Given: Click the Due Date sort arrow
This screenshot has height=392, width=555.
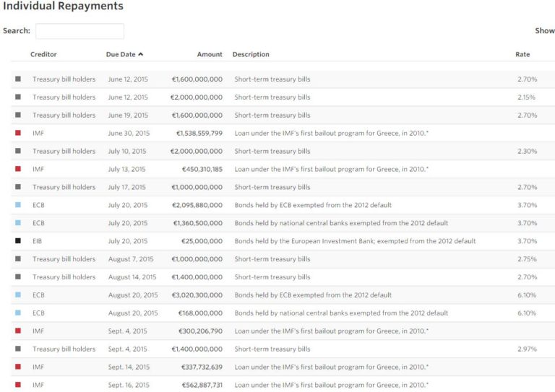Looking at the screenshot, I should click(x=141, y=55).
